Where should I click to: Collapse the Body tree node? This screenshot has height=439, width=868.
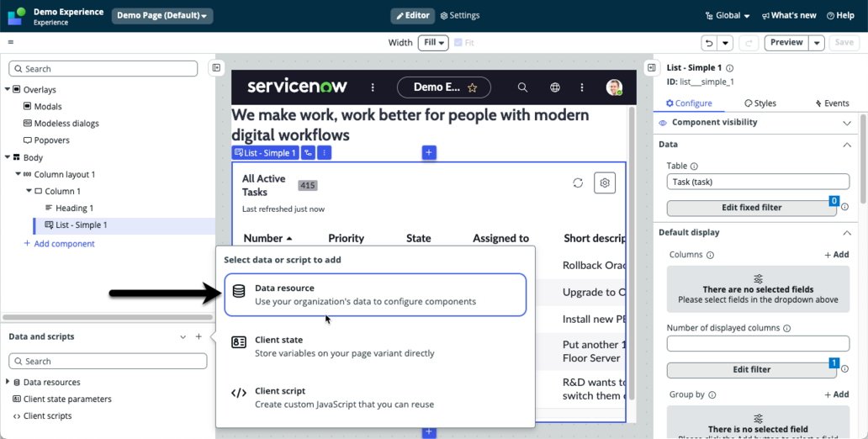[x=8, y=157]
